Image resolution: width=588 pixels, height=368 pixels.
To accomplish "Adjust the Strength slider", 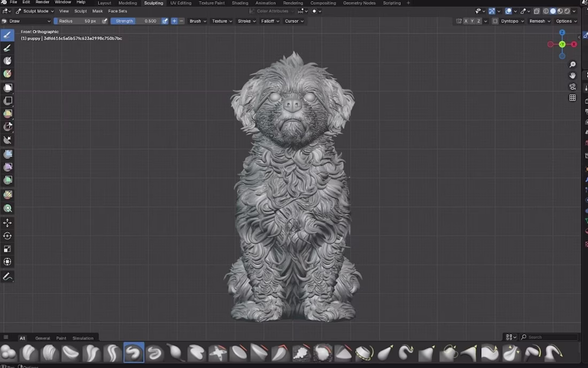I will click(136, 21).
